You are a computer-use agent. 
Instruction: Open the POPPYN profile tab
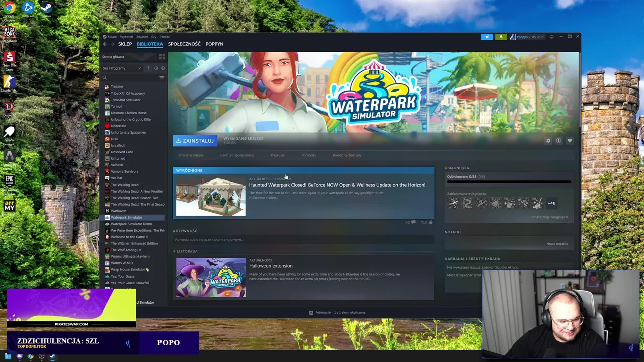pos(214,44)
